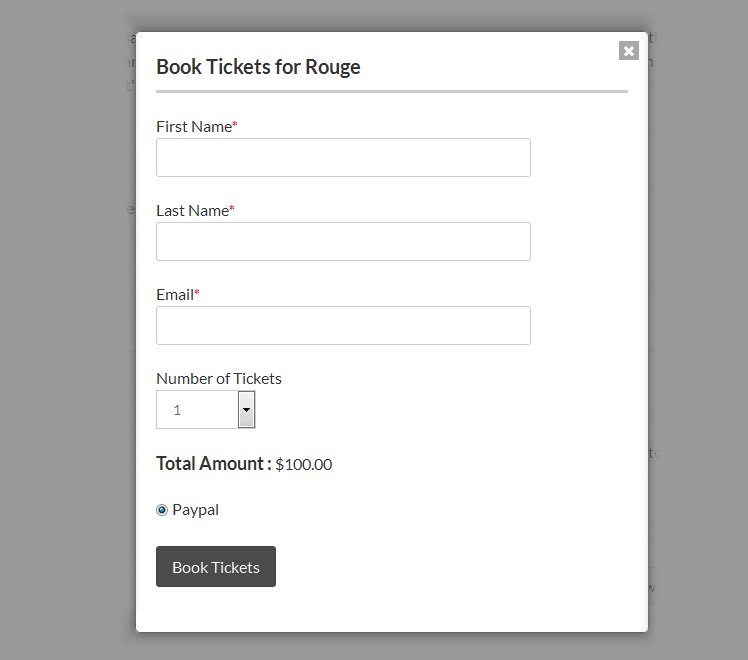Select the Paypal radio button

tap(162, 510)
